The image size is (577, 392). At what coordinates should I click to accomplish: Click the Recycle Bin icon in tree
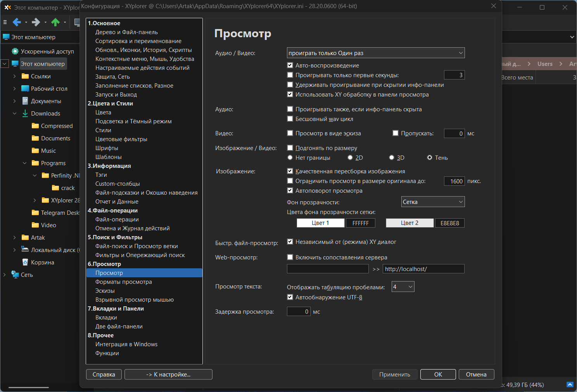[x=25, y=262]
